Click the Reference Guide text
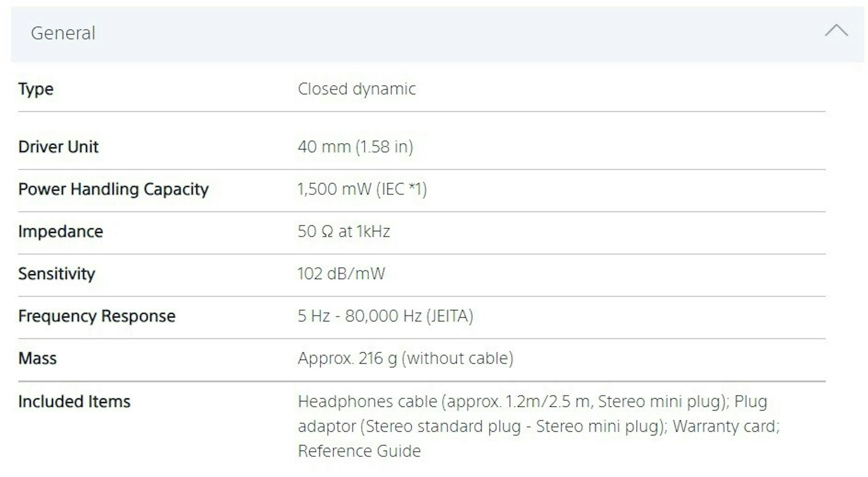This screenshot has width=868, height=477. pos(359,451)
